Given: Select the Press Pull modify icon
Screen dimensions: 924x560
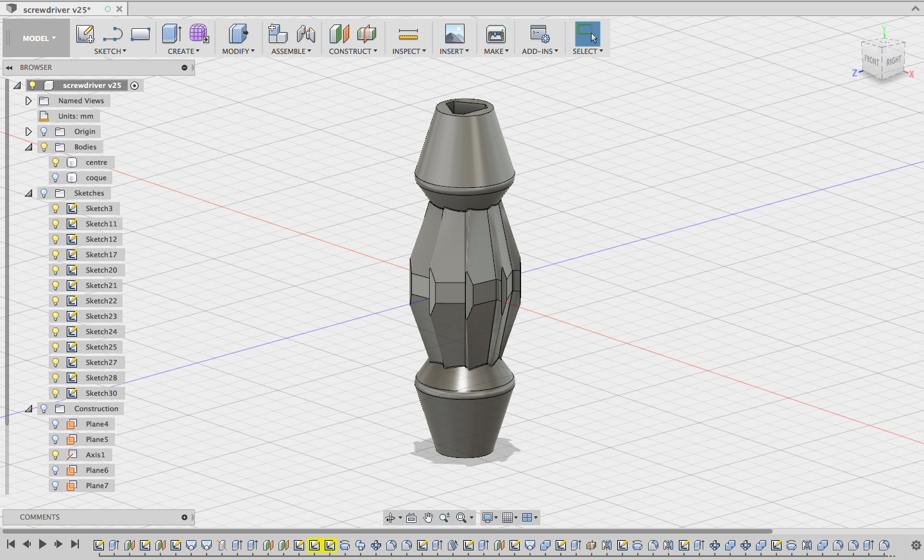Looking at the screenshot, I should point(238,33).
